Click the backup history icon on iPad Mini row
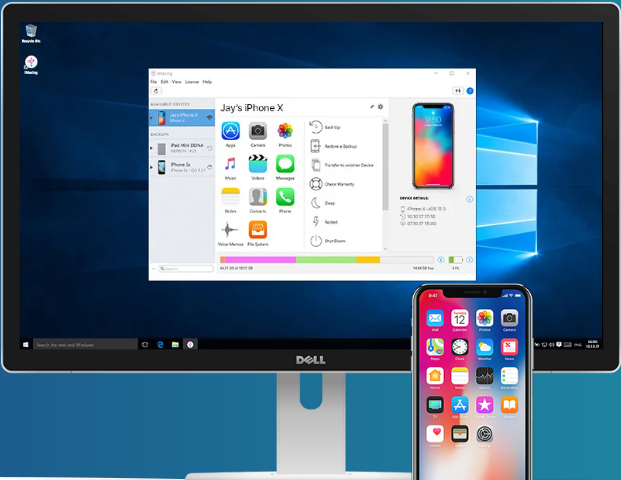The width and height of the screenshot is (621, 480). coord(210,148)
